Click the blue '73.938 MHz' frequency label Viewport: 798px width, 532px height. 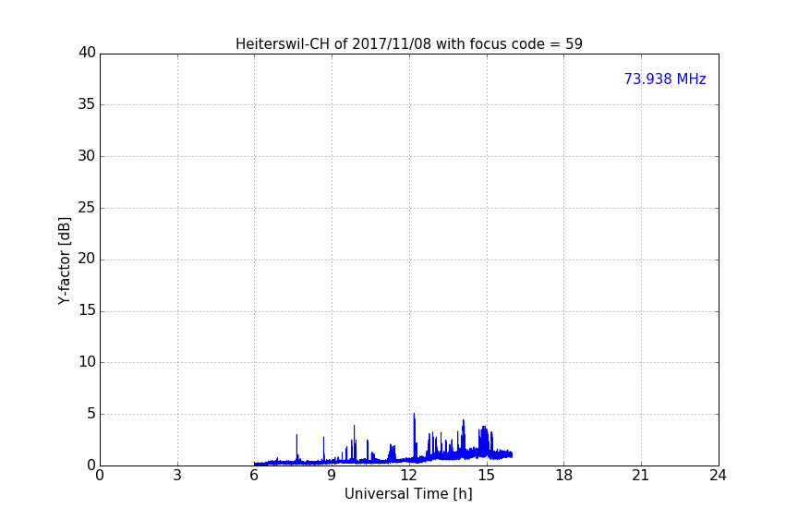[665, 79]
